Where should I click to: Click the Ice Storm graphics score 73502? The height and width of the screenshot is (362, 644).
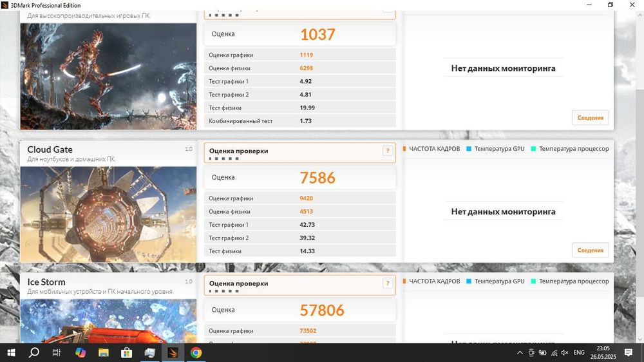tap(308, 331)
